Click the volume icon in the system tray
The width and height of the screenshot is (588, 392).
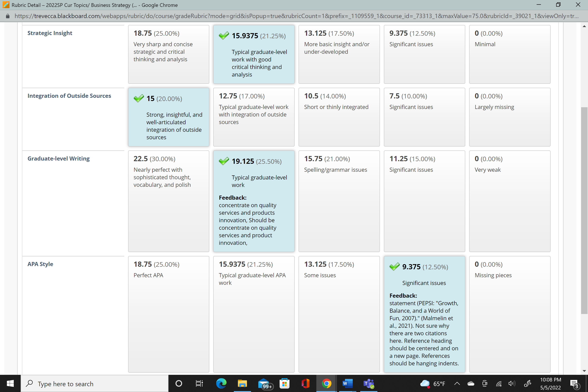tap(511, 383)
